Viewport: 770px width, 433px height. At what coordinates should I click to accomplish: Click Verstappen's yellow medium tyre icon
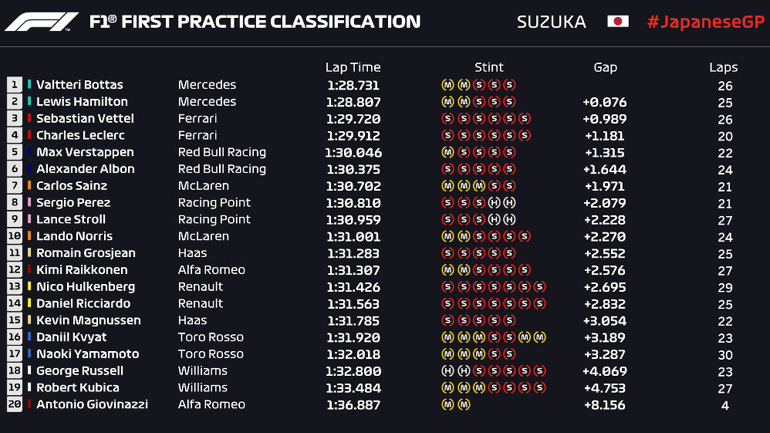click(447, 152)
